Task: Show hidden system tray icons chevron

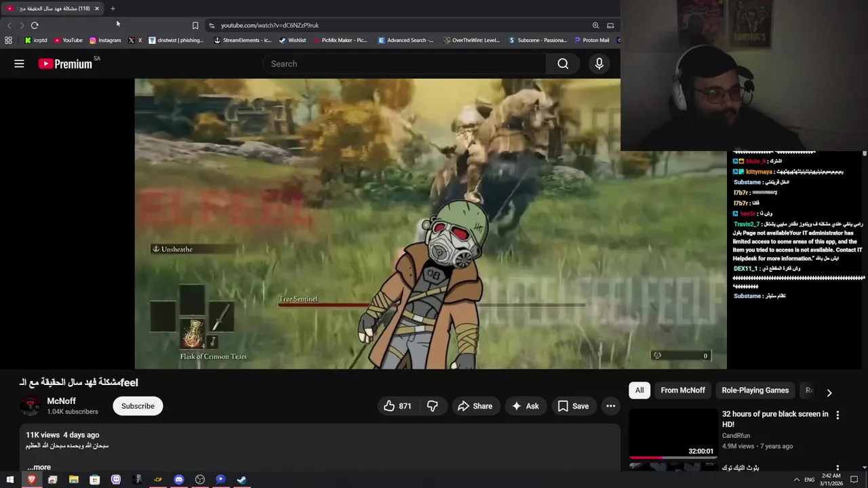Action: [x=796, y=480]
